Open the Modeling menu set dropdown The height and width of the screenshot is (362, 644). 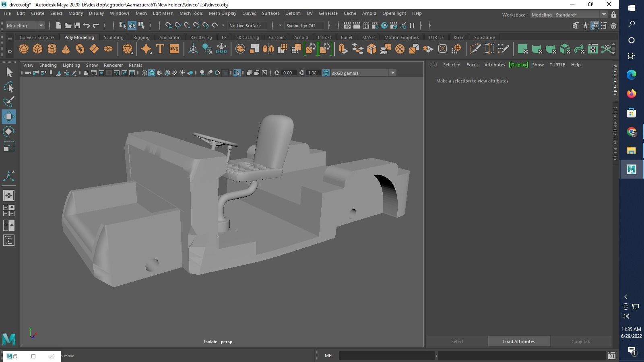tap(25, 25)
